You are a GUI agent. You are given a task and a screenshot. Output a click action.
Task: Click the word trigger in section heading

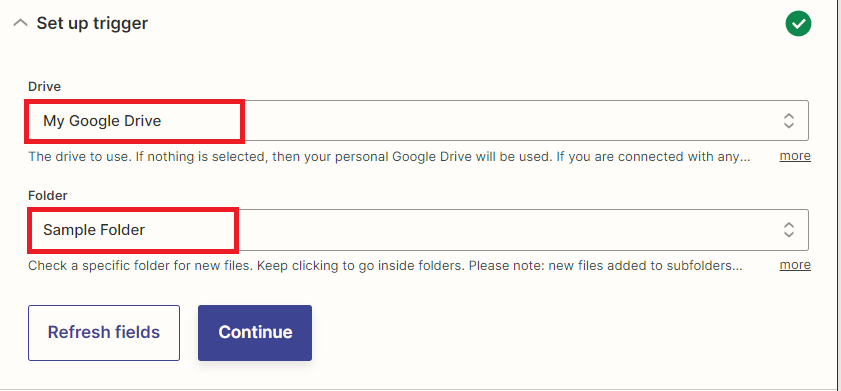click(122, 24)
